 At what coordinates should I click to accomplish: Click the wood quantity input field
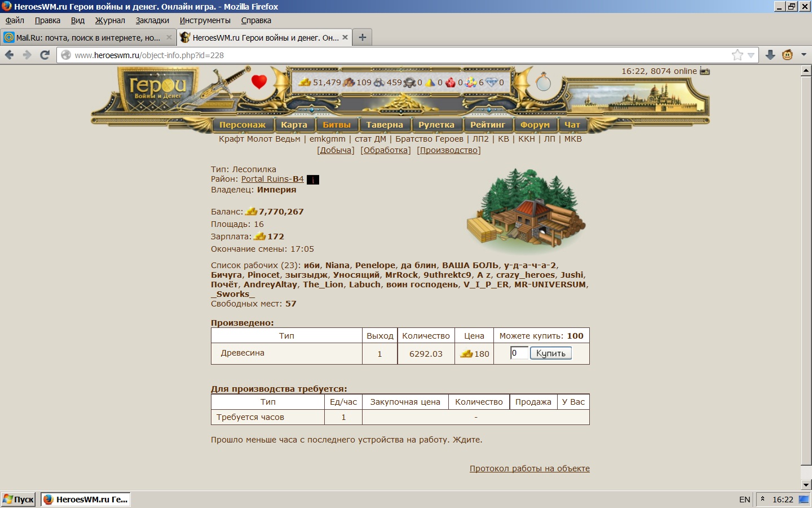[x=519, y=353]
